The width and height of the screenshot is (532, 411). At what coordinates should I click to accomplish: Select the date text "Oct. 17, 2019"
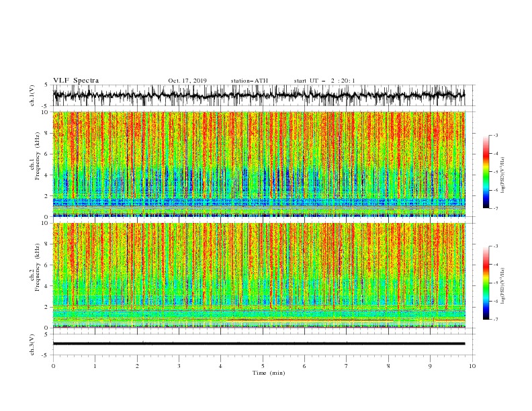click(x=187, y=81)
